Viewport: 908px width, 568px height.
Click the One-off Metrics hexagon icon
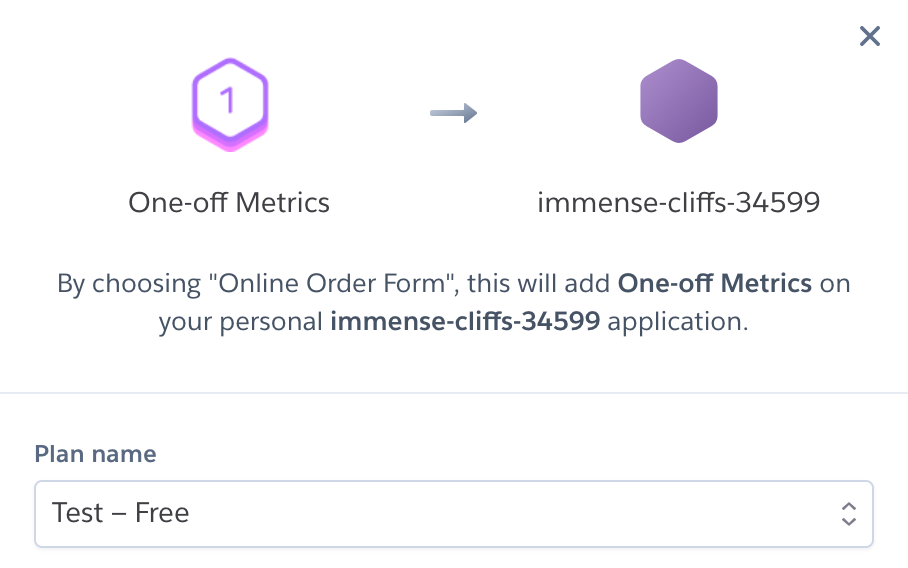[230, 103]
